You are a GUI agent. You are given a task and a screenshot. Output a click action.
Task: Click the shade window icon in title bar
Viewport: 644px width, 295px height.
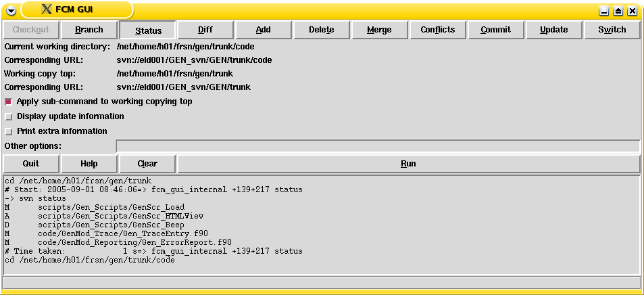[x=618, y=11]
